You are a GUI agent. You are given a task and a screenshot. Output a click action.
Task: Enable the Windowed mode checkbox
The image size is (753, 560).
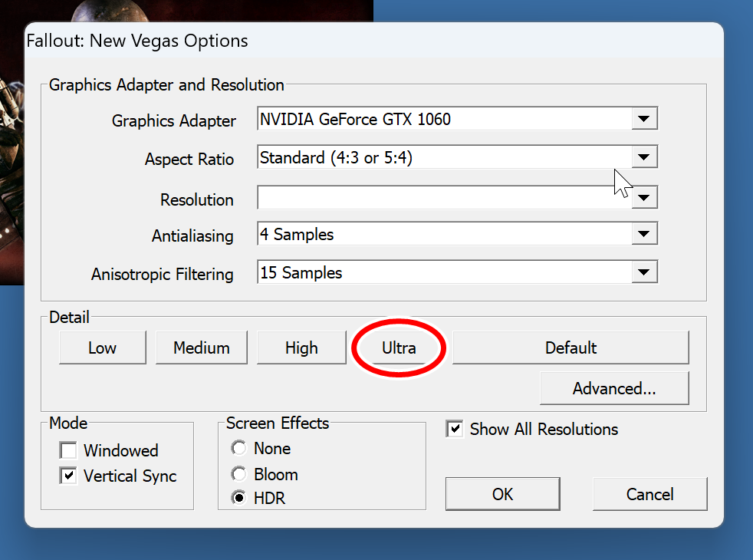[x=69, y=450]
